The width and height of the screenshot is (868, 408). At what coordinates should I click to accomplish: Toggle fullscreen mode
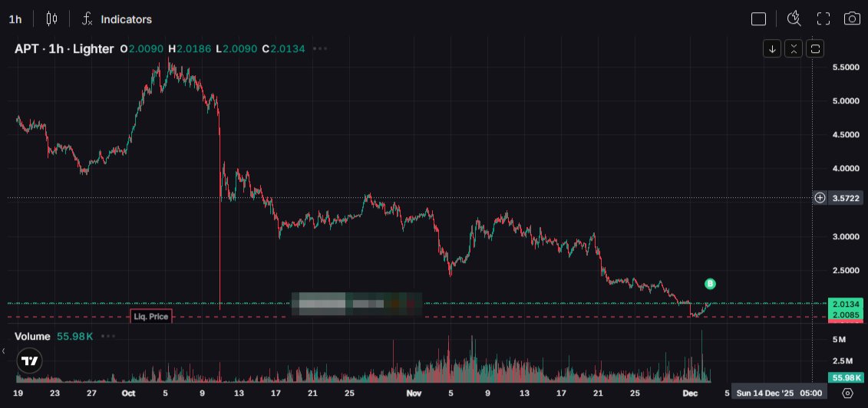[823, 19]
